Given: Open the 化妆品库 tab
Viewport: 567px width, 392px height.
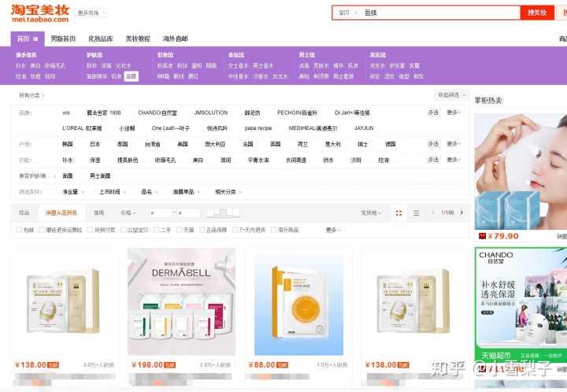Looking at the screenshot, I should click(x=101, y=39).
